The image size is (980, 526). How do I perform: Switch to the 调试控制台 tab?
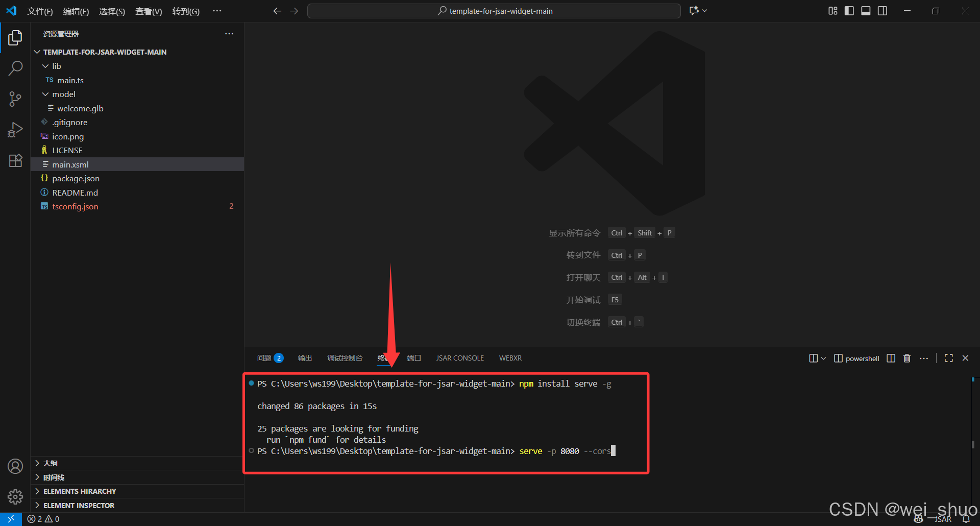(345, 358)
